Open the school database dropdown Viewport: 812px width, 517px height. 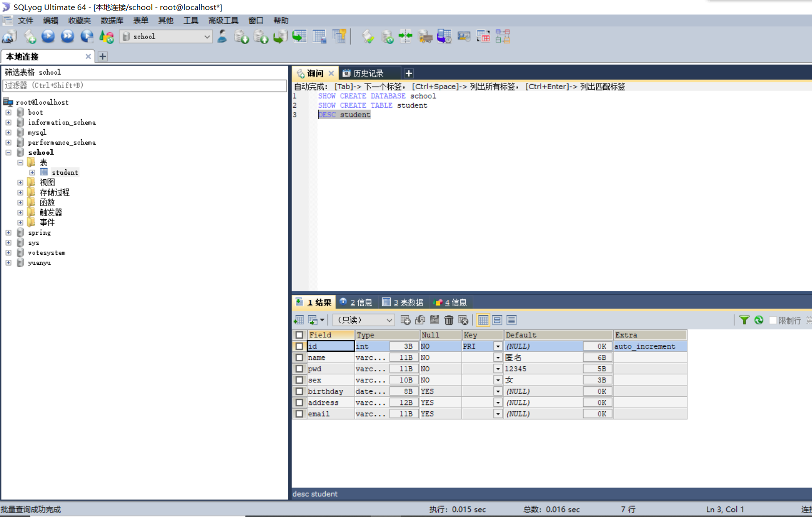tap(206, 37)
